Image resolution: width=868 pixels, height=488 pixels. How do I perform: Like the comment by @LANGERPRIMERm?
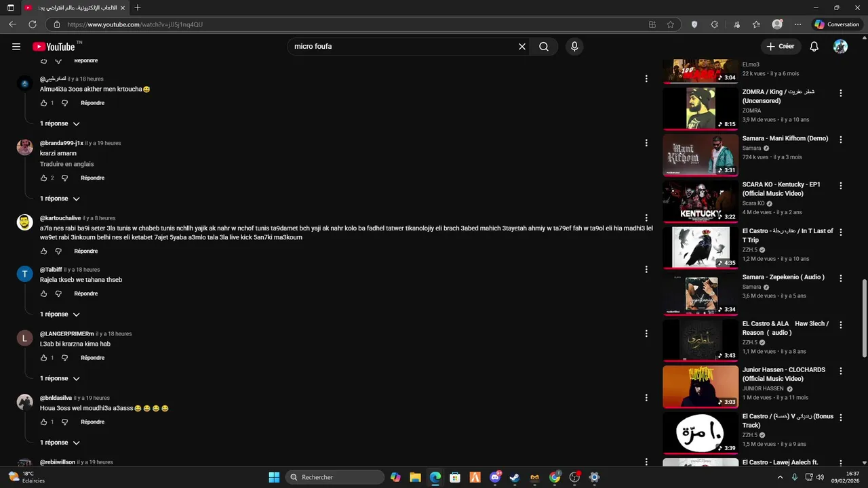43,358
